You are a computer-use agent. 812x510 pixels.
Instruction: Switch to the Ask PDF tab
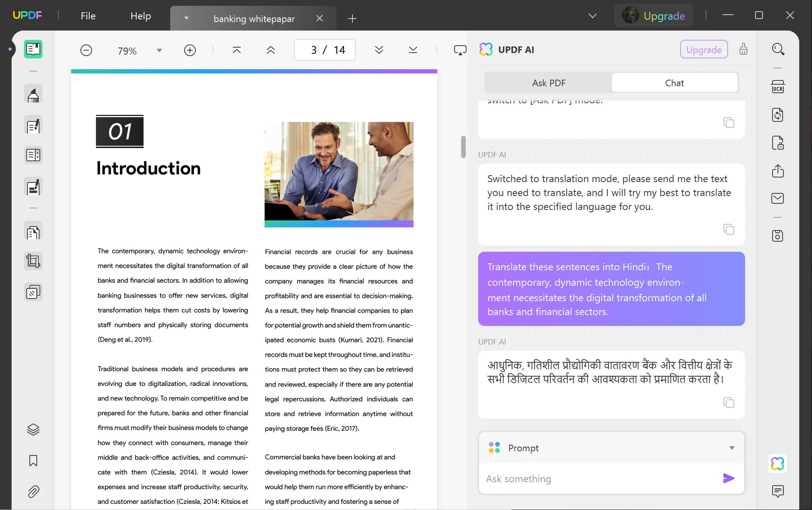(x=548, y=82)
